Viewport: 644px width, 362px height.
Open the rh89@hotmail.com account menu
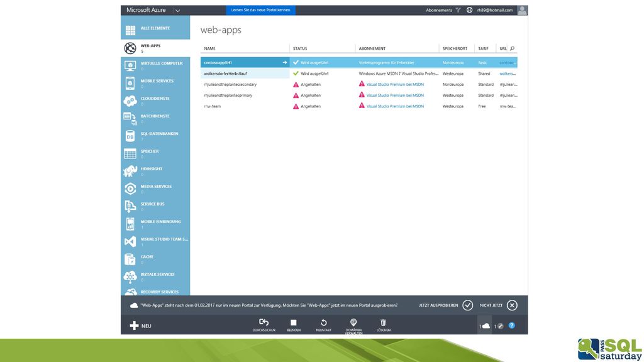(495, 10)
